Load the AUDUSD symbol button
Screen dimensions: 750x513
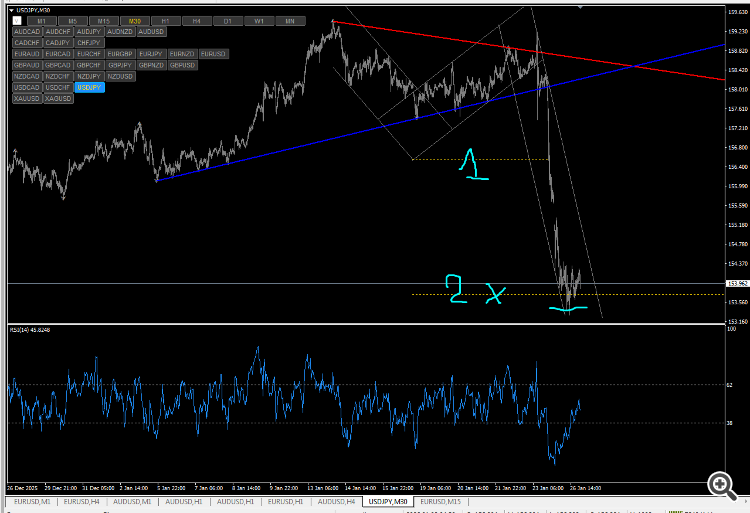pyautogui.click(x=151, y=32)
